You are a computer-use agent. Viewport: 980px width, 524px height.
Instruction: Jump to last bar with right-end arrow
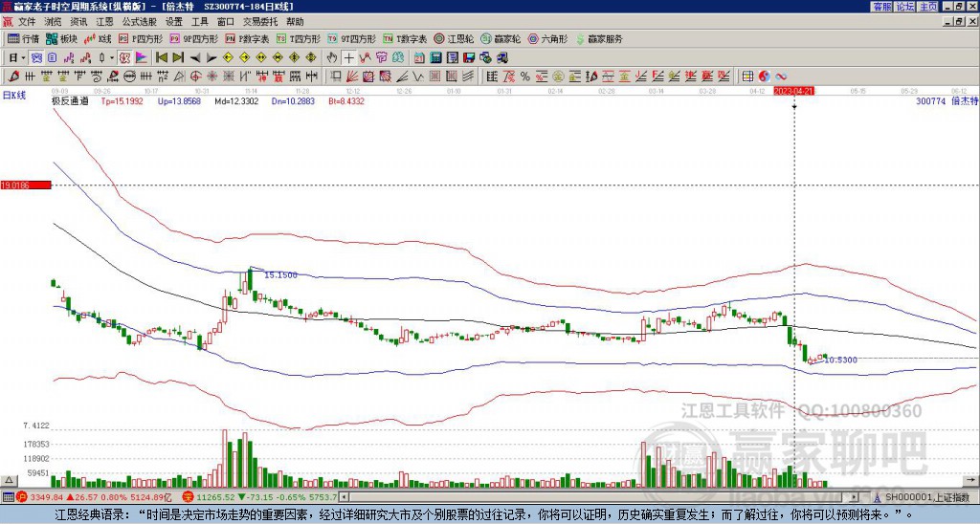point(178,58)
